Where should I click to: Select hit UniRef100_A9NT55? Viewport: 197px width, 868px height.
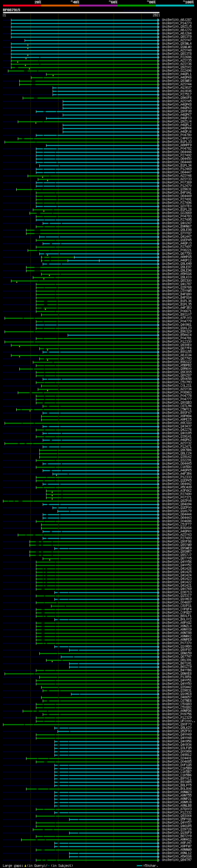click(x=177, y=796)
